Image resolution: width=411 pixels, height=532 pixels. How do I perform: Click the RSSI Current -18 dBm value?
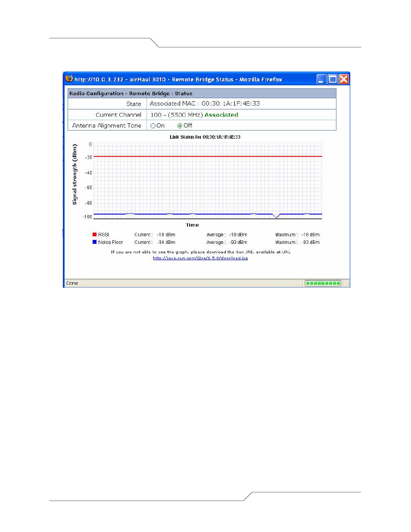pos(166,235)
